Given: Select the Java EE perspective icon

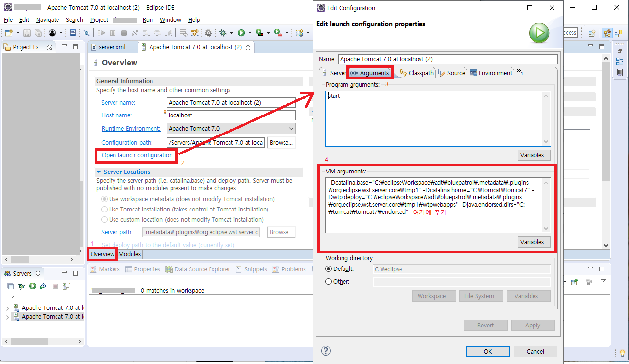Looking at the screenshot, I should [607, 33].
